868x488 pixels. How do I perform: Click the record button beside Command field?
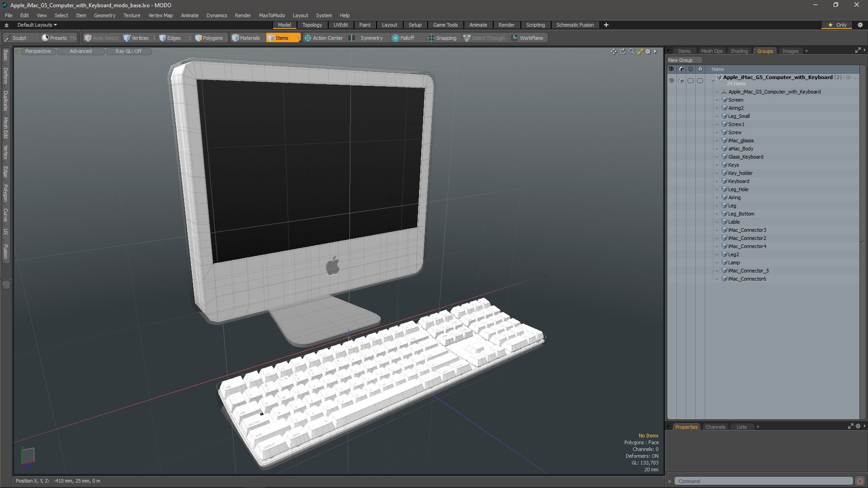tap(860, 481)
